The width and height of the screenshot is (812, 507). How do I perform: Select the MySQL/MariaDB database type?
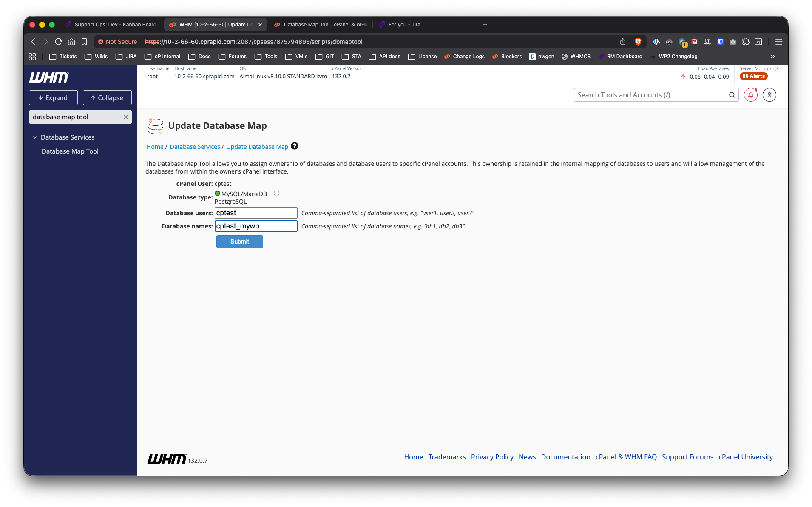click(217, 194)
